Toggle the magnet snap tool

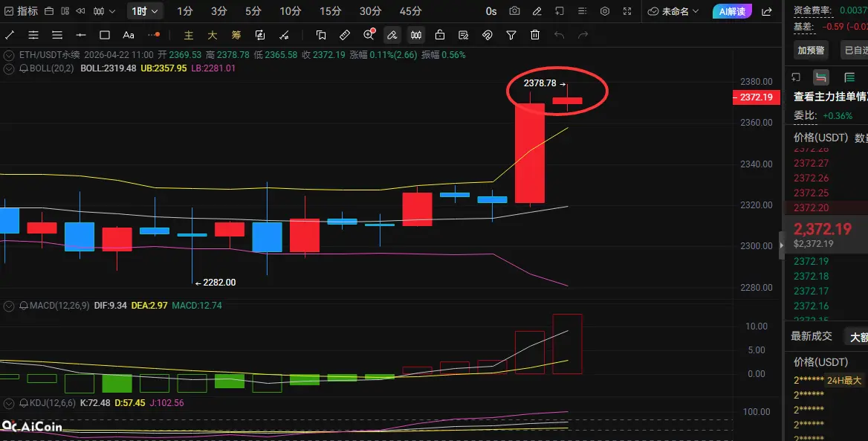pos(488,35)
